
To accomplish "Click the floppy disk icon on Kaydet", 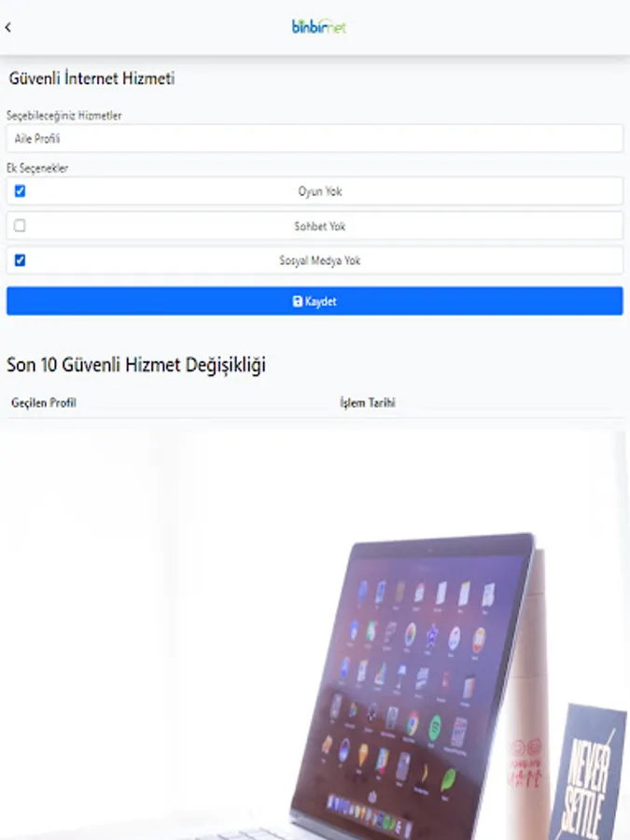I will (298, 301).
